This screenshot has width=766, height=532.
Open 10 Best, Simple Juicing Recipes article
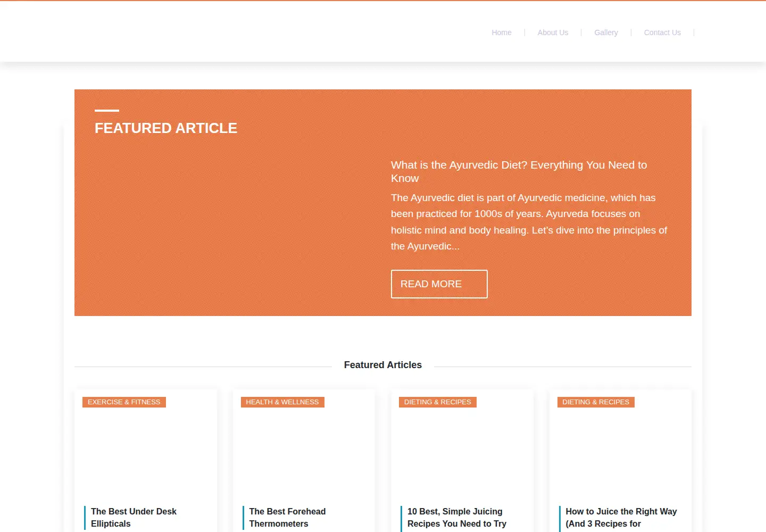point(457,518)
